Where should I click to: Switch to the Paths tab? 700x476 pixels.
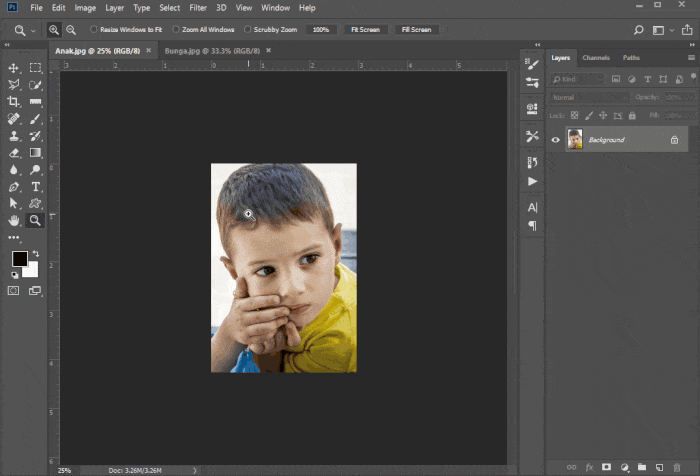point(631,58)
